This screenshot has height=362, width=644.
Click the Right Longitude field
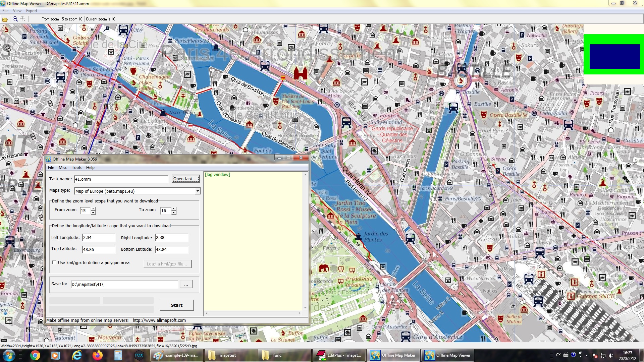point(171,238)
